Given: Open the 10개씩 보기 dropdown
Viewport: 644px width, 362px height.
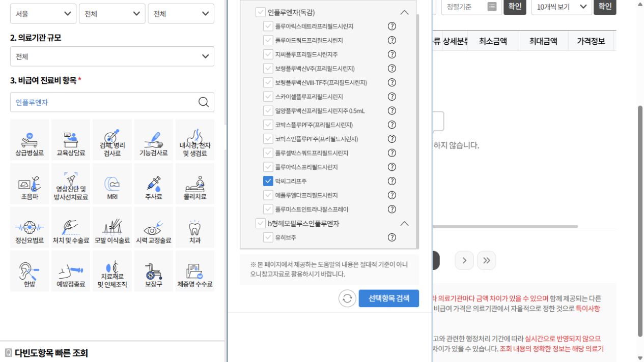Looking at the screenshot, I should 561,7.
